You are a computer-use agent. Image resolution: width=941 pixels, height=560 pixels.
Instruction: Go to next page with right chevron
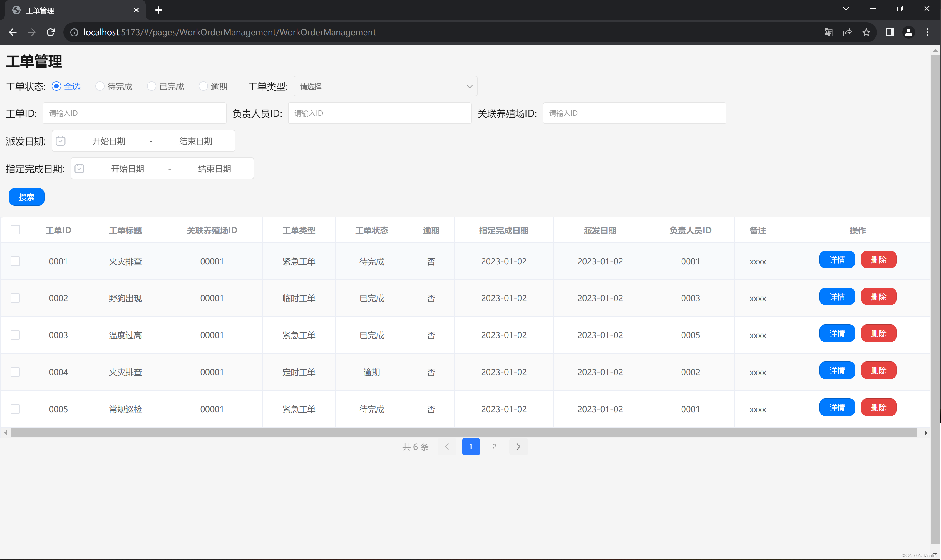coord(518,447)
